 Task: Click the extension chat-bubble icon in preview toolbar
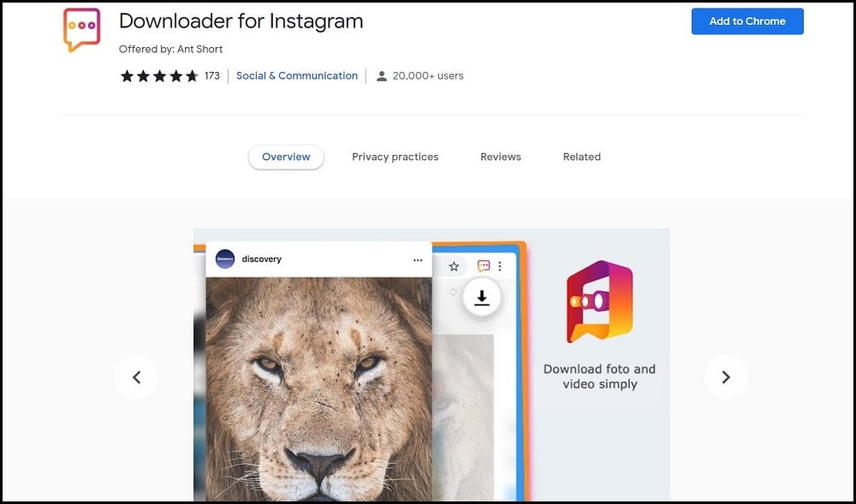coord(484,266)
